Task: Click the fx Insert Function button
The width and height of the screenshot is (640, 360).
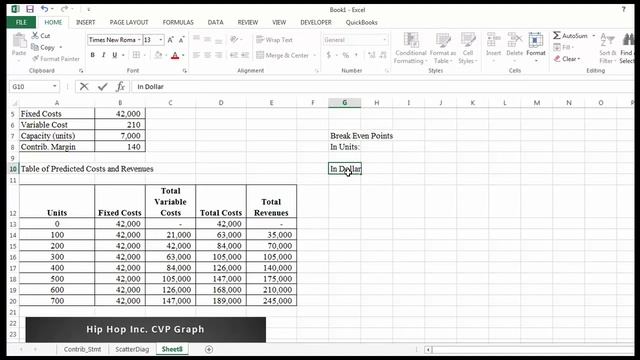Action: coord(120,87)
